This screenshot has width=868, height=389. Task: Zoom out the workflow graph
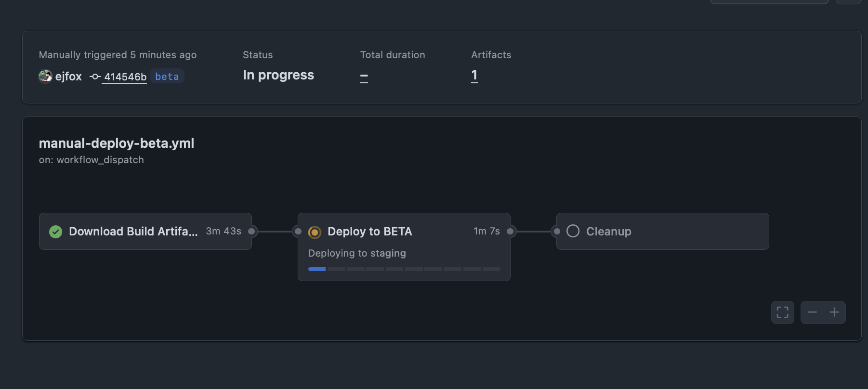pyautogui.click(x=812, y=312)
